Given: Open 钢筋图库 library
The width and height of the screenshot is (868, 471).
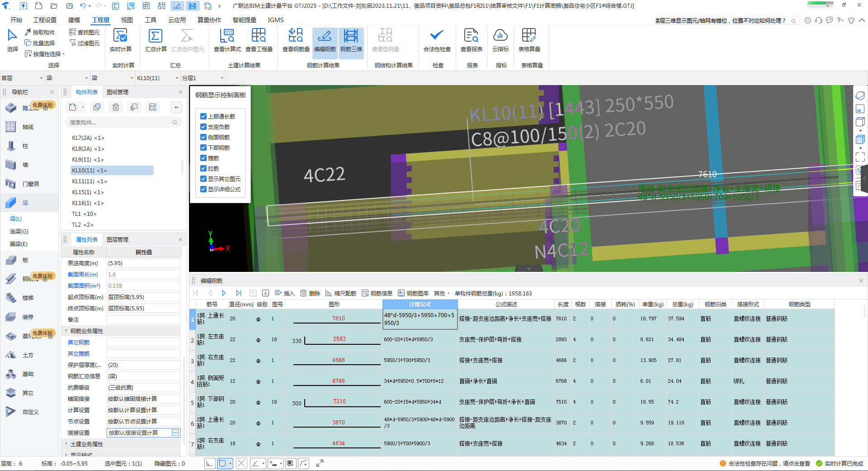Looking at the screenshot, I should [x=413, y=293].
